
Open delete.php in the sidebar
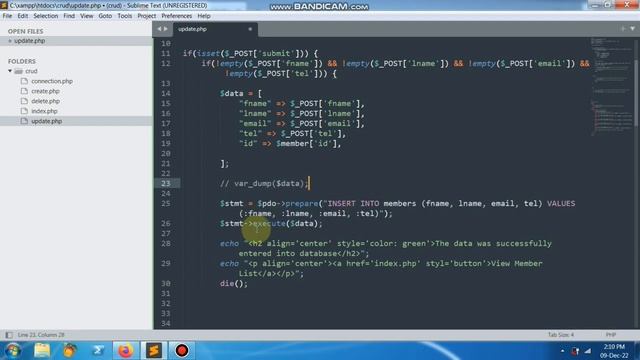tap(45, 101)
